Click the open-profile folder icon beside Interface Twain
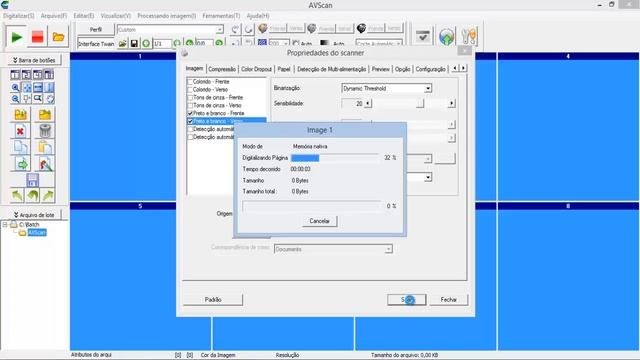Image resolution: width=640 pixels, height=360 pixels. [x=122, y=43]
